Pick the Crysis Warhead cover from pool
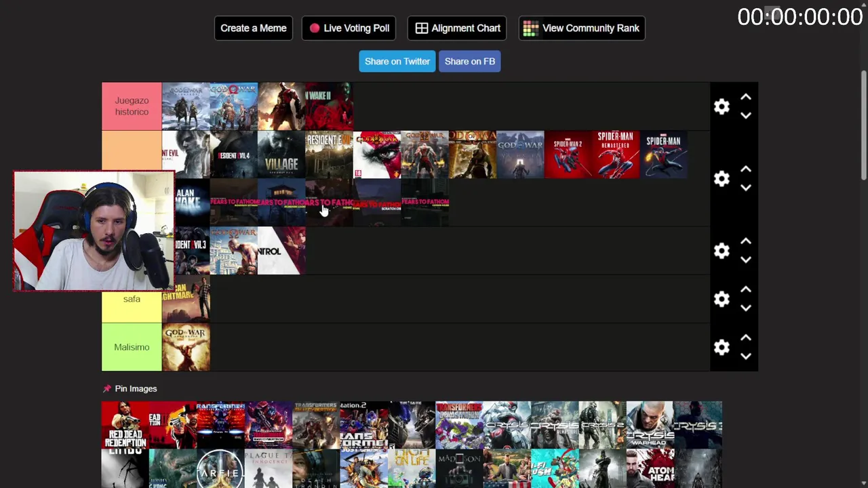Screen dimensions: 868x488 tap(650, 425)
